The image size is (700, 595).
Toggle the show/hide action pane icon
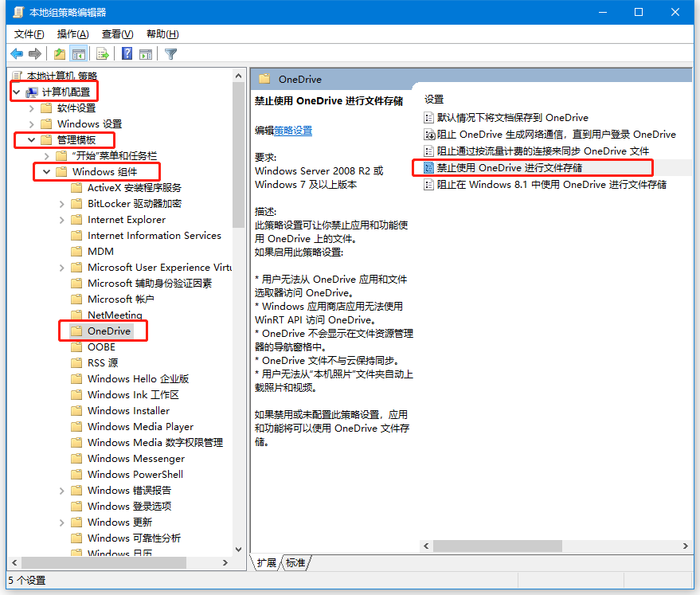[x=146, y=54]
